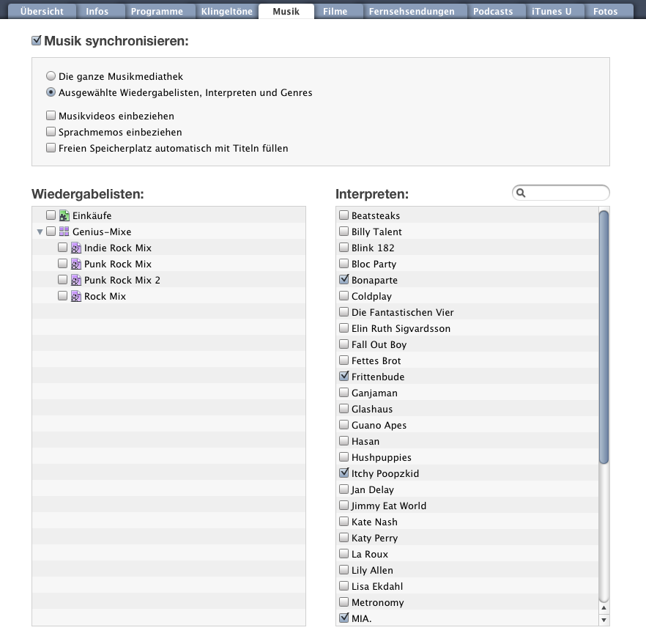Check the Beatsteaks artist checkbox
The image size is (646, 644).
tap(344, 215)
